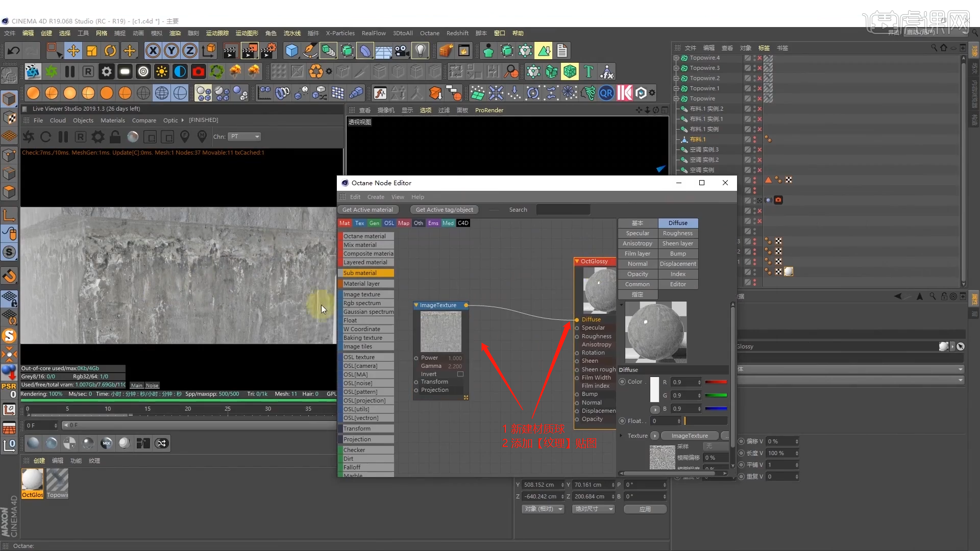Toggle the 长度 V radio circle
The image size is (980, 551).
point(741,453)
